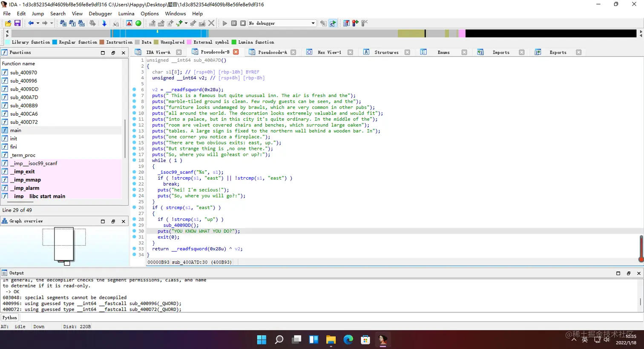Click the Python console button

point(10,318)
